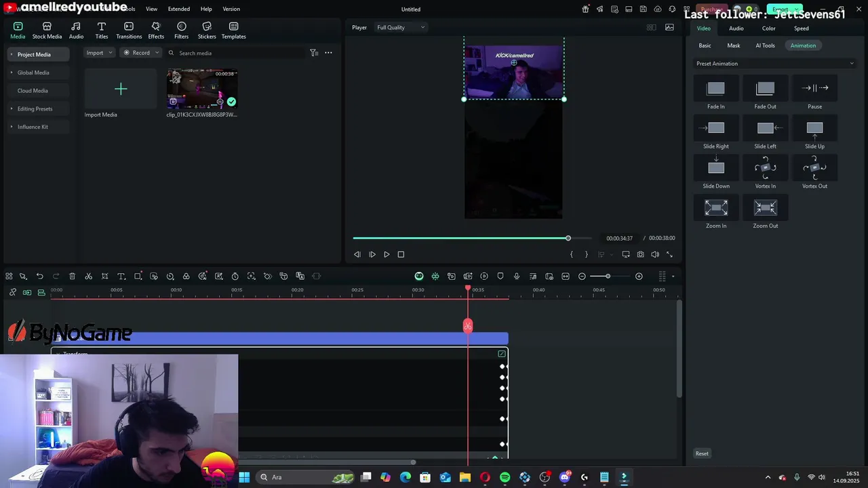Take a snapshot with camera icon in player
Screen dimensions: 868x488
640,254
